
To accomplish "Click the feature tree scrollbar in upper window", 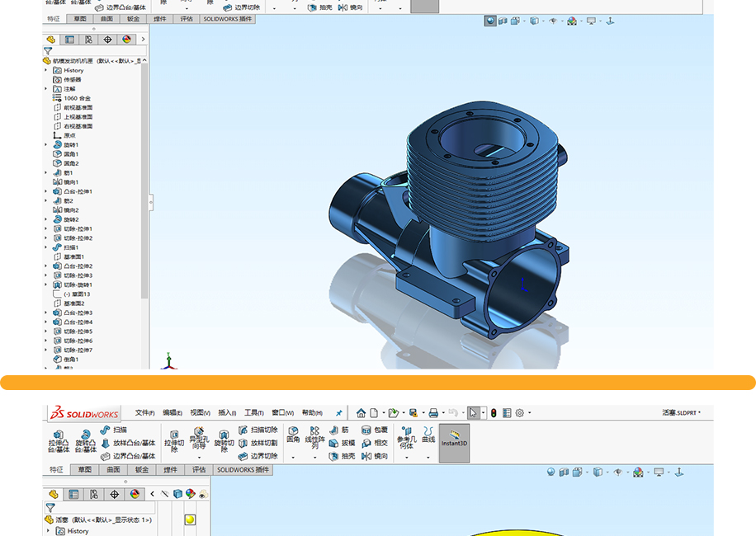I will point(144,181).
